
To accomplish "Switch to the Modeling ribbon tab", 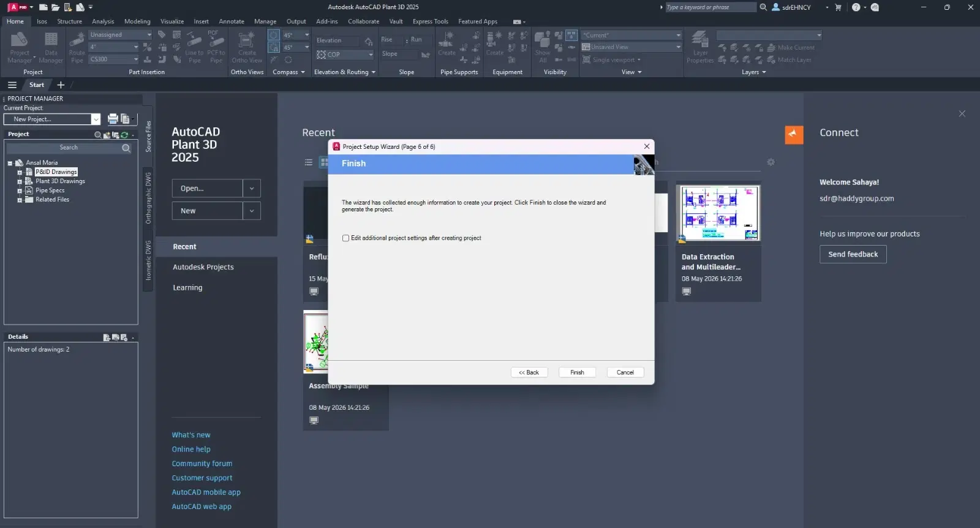I will coord(137,21).
